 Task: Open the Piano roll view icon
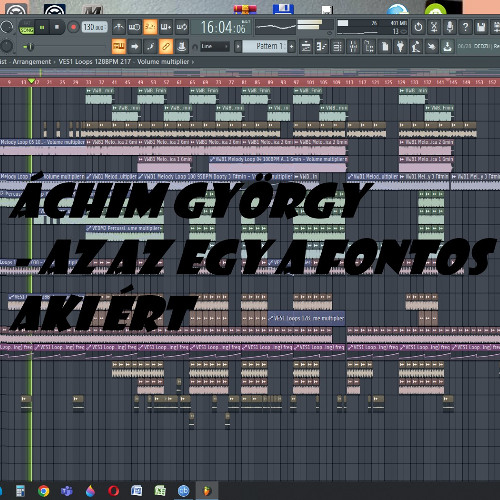[321, 47]
